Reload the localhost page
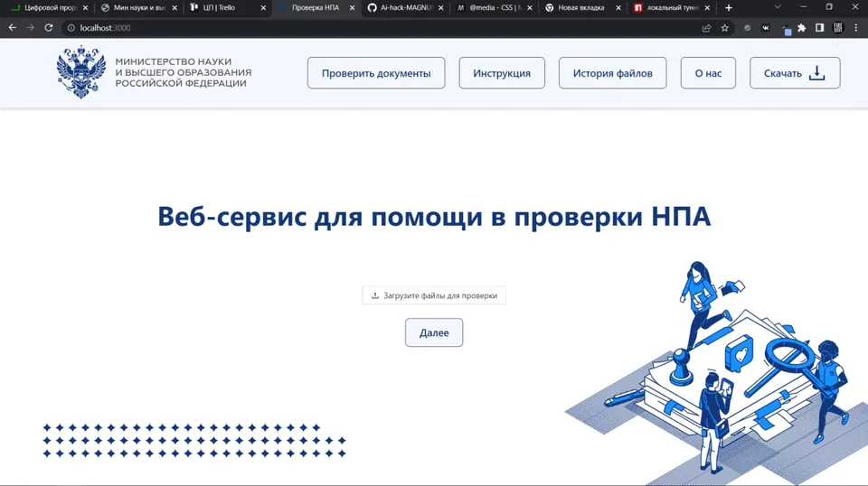868x486 pixels. pyautogui.click(x=49, y=28)
